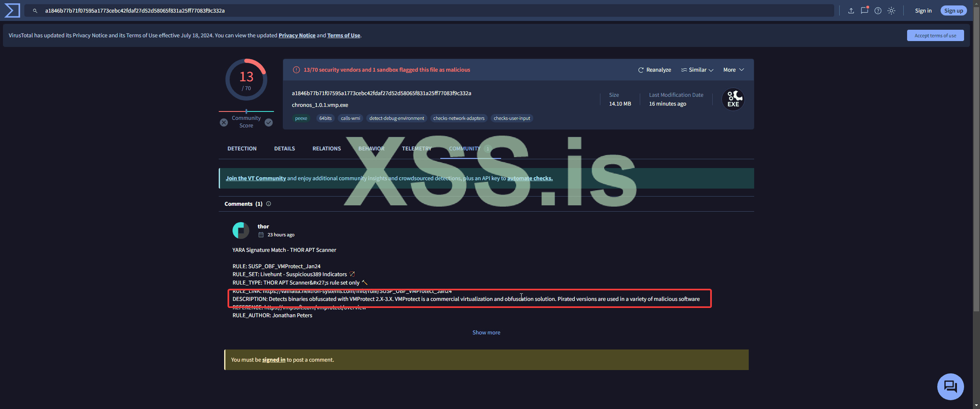Click the magnifier search icon
Viewport: 980px width, 409px height.
pyautogui.click(x=35, y=11)
